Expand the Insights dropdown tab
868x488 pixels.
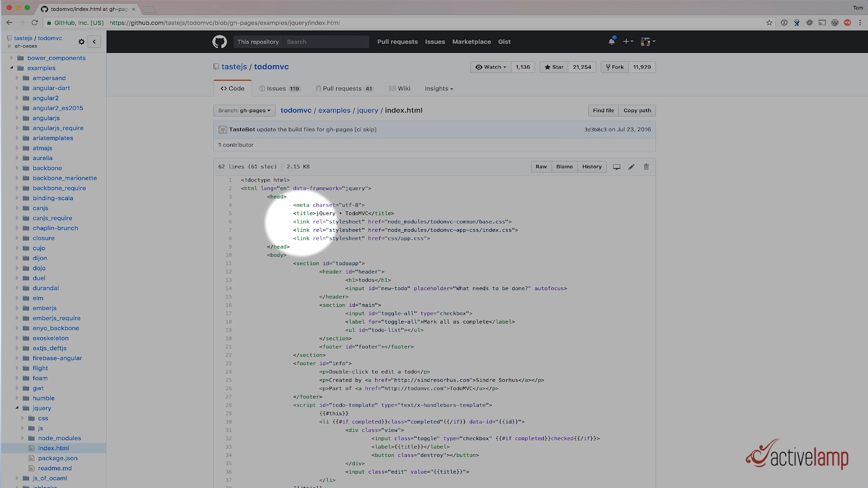[439, 89]
